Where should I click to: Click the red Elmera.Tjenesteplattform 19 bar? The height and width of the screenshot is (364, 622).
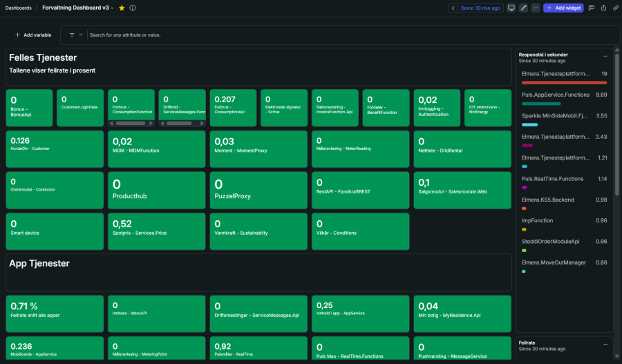pyautogui.click(x=564, y=82)
